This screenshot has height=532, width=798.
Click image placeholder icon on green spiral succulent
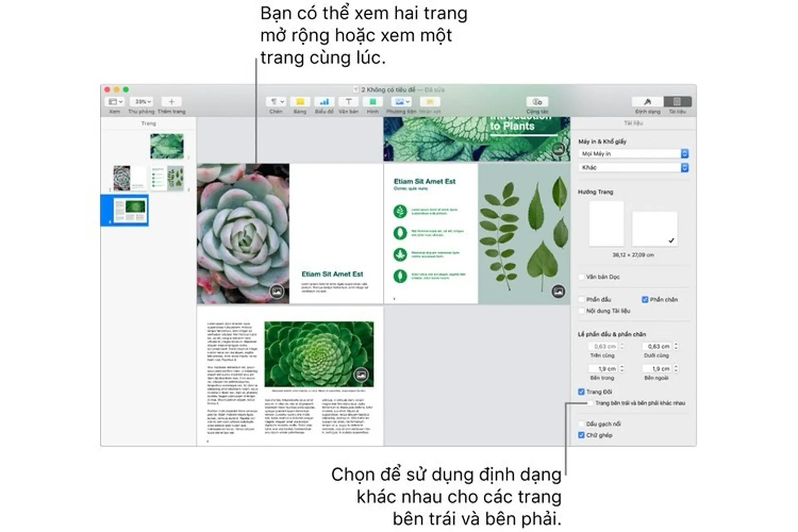[361, 374]
